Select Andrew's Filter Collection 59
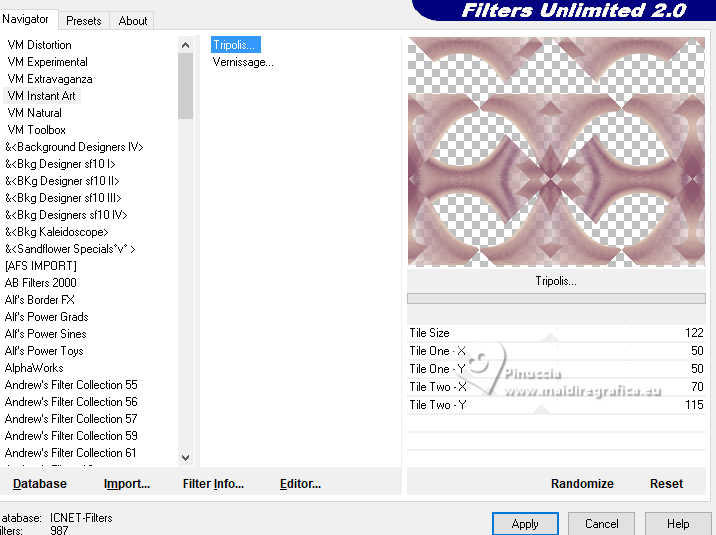 [71, 435]
